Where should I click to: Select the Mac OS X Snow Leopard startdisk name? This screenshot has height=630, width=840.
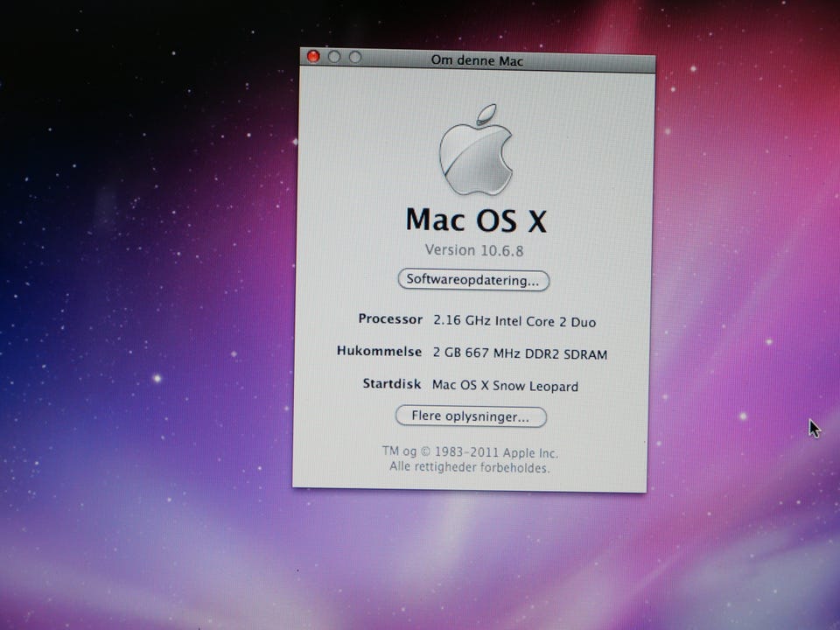point(505,386)
